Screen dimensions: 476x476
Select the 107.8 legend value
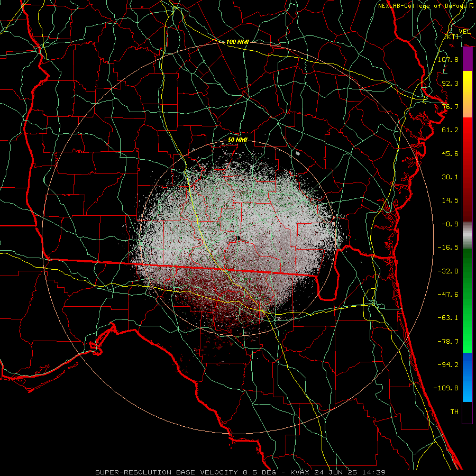448,59
